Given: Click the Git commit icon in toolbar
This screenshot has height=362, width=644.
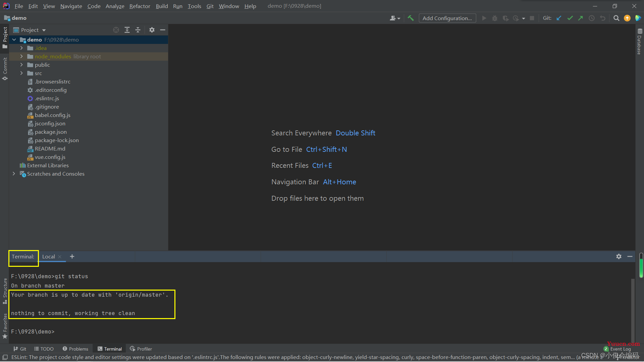Looking at the screenshot, I should (x=570, y=18).
